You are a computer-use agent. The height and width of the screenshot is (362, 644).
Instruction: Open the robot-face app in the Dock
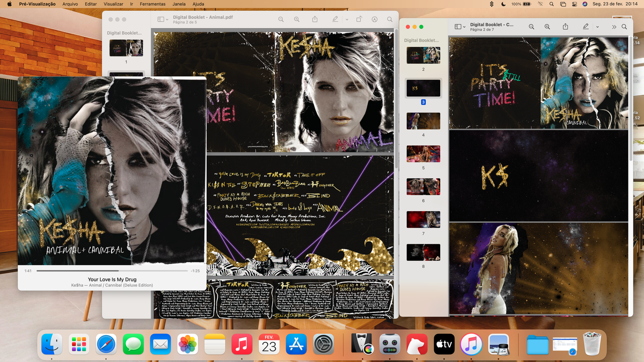point(390,344)
